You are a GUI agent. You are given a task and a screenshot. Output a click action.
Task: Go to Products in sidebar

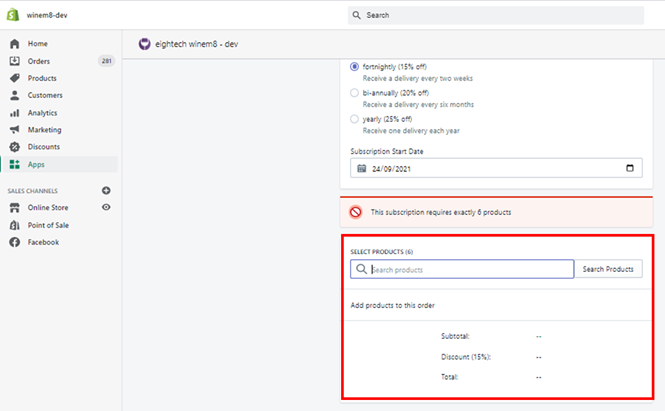click(x=42, y=78)
